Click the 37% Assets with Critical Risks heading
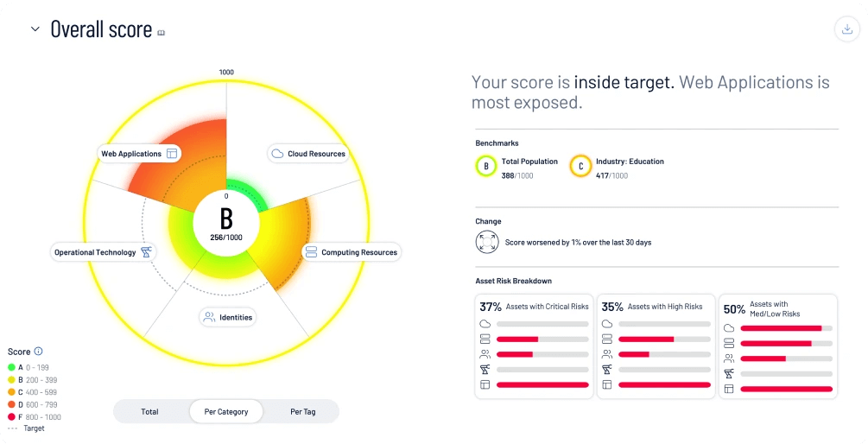The width and height of the screenshot is (868, 444). click(535, 307)
